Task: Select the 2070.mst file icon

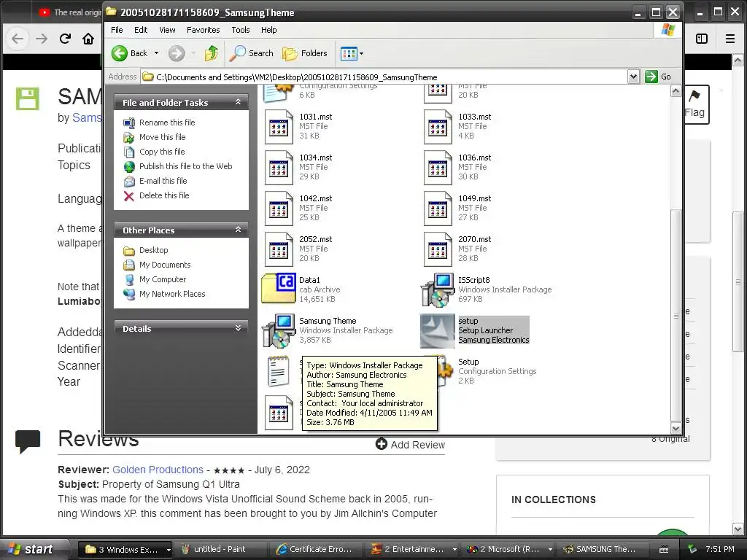Action: 438,249
